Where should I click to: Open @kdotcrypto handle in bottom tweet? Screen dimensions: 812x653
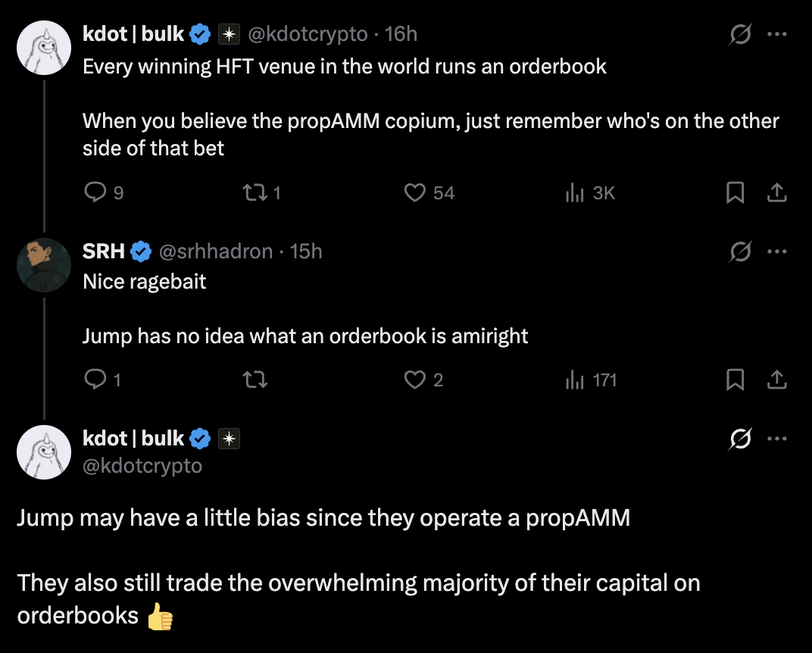[142, 465]
